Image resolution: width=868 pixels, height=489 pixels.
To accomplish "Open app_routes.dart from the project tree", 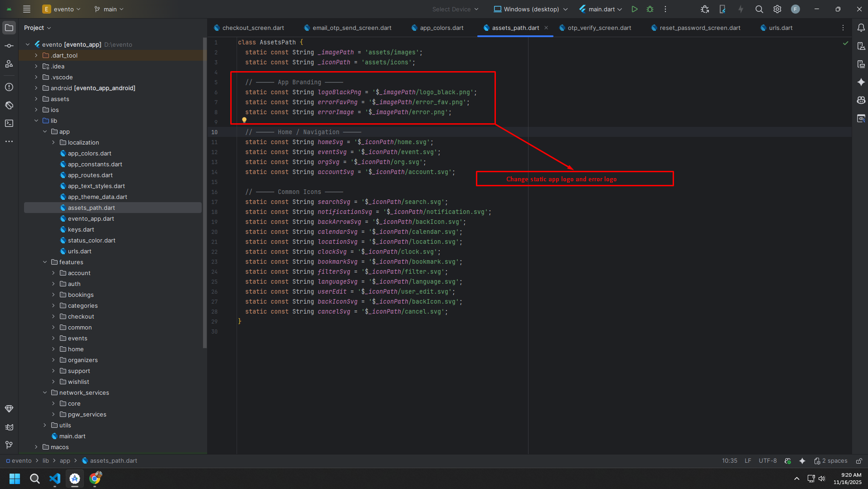I will [x=90, y=175].
